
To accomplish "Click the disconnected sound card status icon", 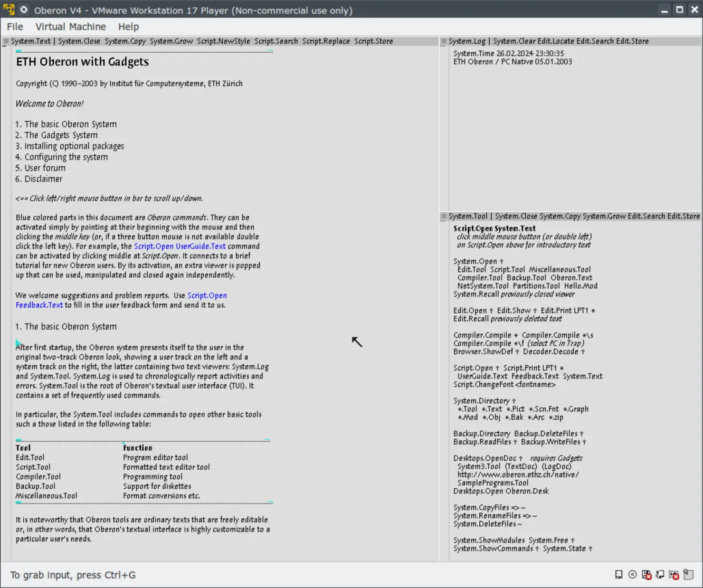I will (x=674, y=575).
